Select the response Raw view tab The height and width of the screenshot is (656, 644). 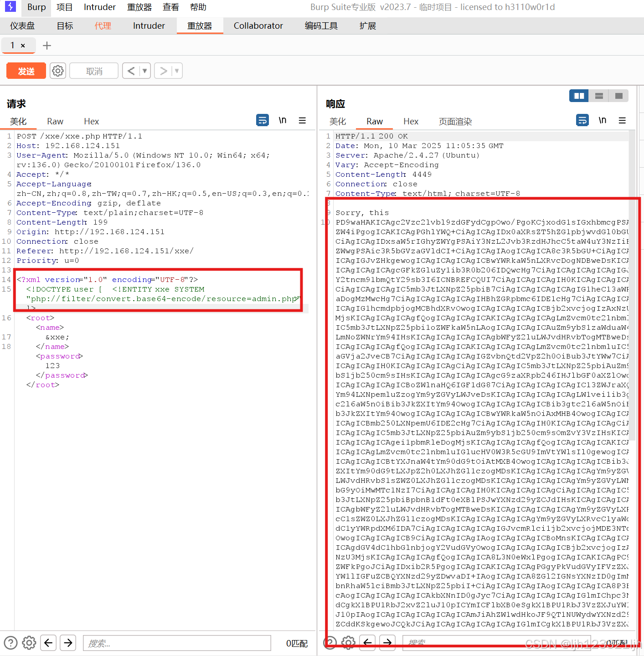click(375, 121)
